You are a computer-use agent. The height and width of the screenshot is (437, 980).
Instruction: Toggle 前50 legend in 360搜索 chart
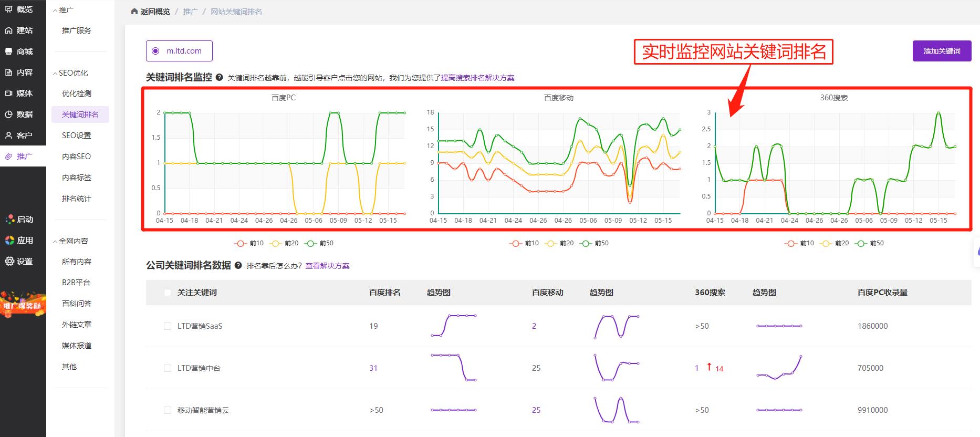[869, 243]
